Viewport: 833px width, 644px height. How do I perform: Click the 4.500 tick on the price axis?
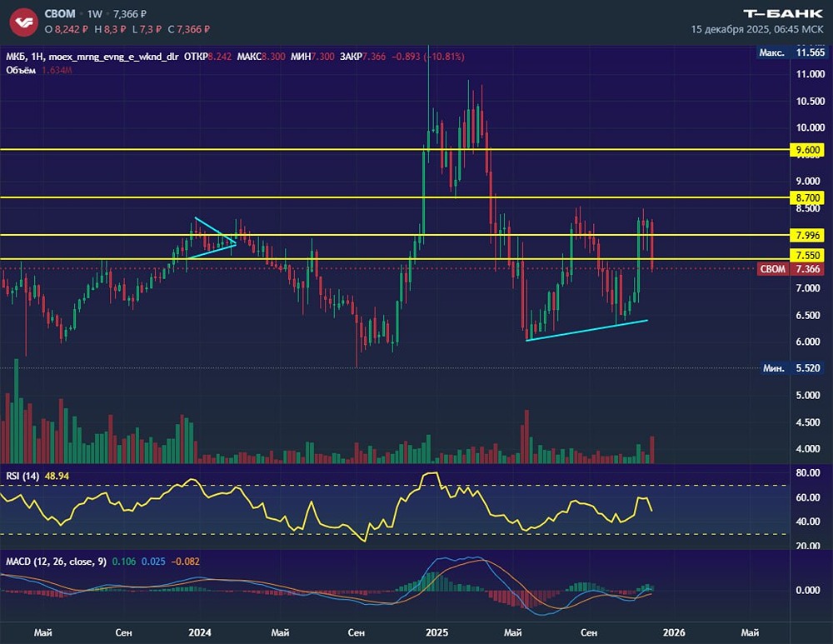(807, 422)
